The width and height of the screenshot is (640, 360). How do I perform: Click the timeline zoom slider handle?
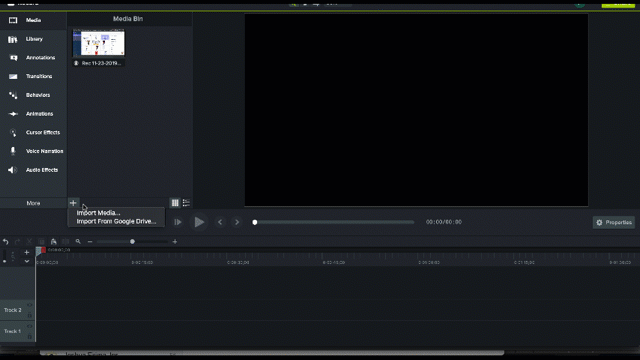tap(132, 242)
